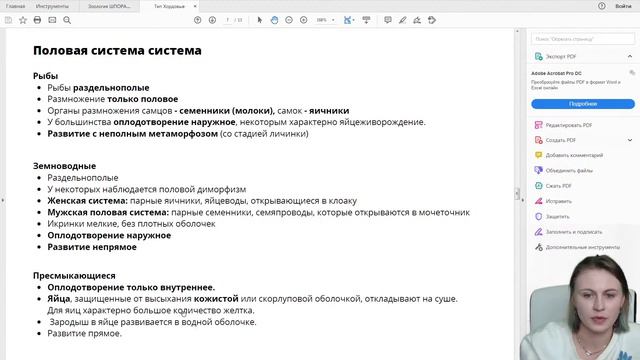640x360 pixels.
Task: Click the tools search field
Action: tap(583, 39)
